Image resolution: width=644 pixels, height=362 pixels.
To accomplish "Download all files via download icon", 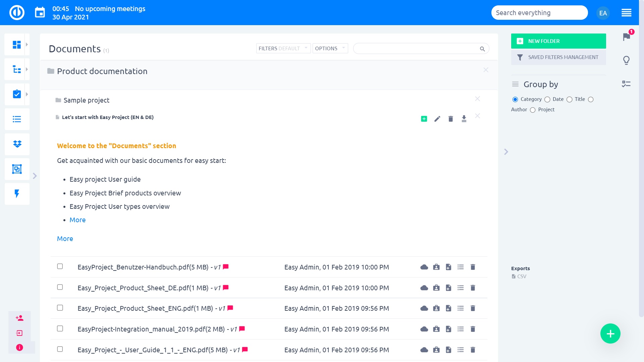I will click(464, 119).
